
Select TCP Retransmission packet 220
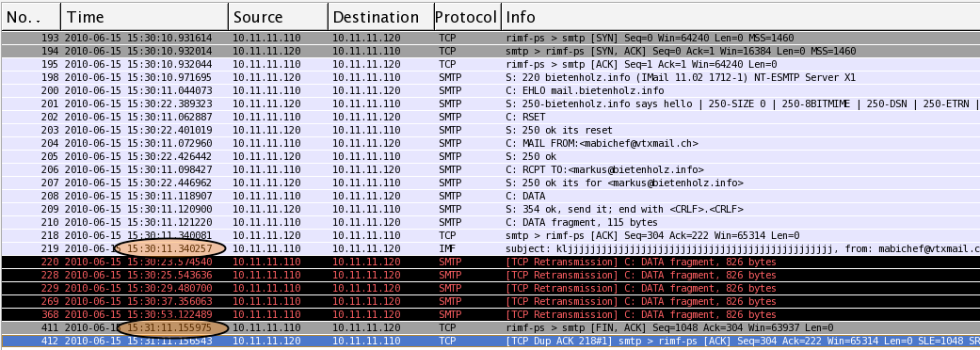[x=490, y=262]
